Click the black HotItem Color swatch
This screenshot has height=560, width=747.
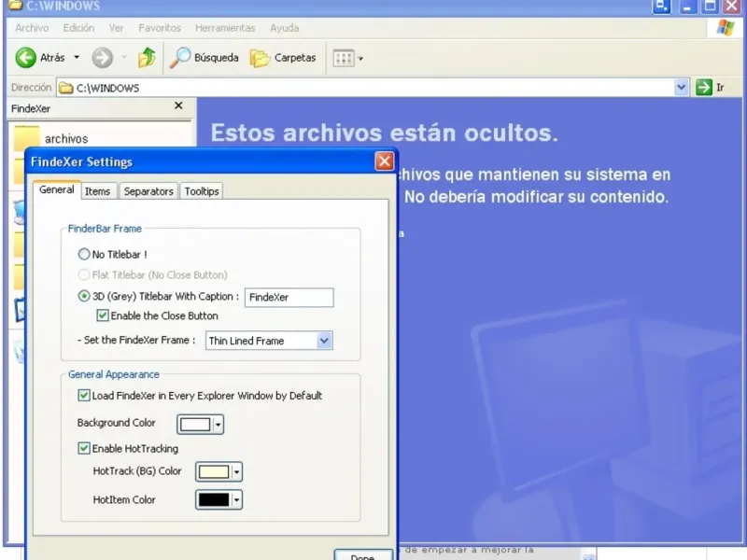click(x=214, y=500)
